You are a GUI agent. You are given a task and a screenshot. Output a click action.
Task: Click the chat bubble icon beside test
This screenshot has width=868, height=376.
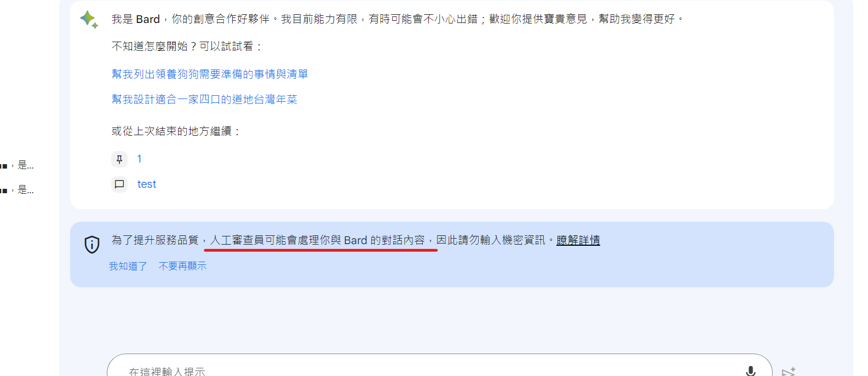119,184
